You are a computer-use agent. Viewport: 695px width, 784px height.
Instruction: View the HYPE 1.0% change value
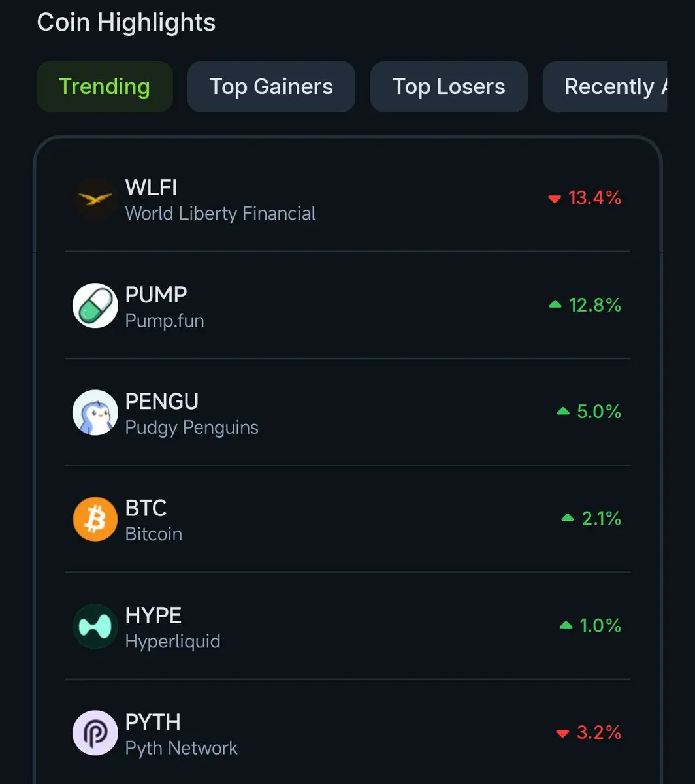[600, 626]
